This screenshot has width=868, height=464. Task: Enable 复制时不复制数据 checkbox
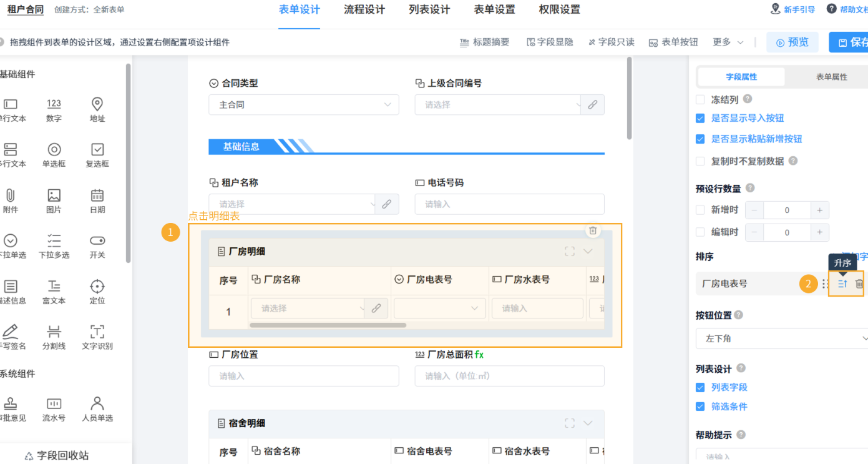tap(700, 160)
